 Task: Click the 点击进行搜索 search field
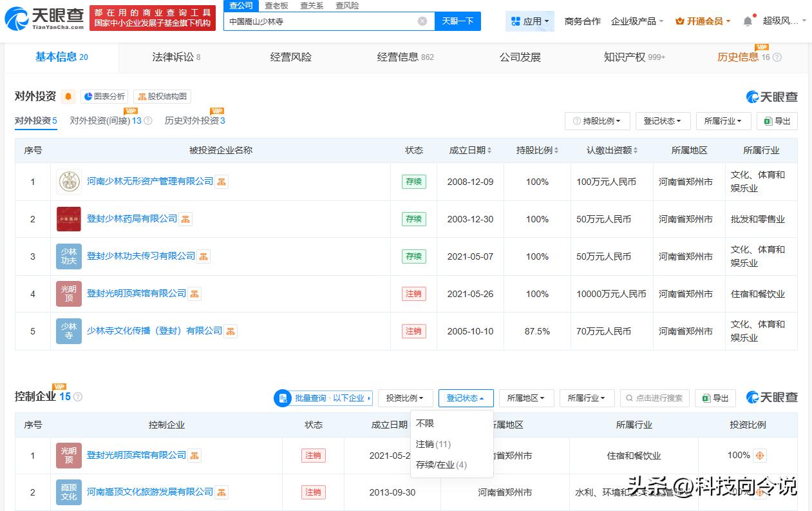[x=655, y=398]
